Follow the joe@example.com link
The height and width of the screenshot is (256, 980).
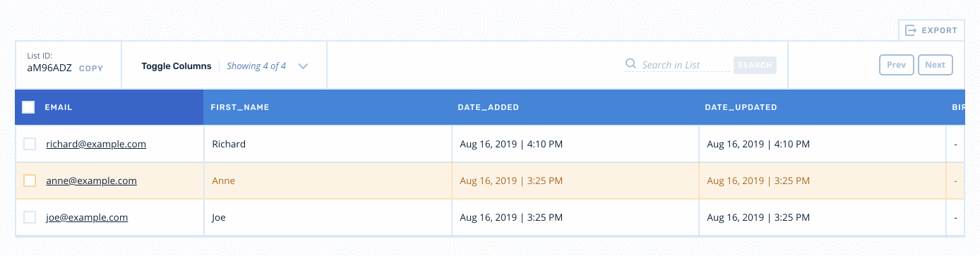coord(87,217)
